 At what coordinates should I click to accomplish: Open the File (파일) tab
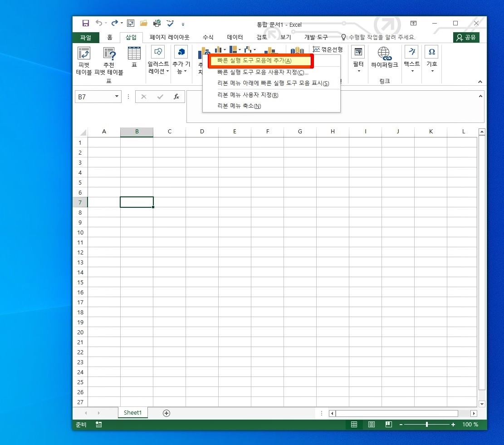pos(85,38)
